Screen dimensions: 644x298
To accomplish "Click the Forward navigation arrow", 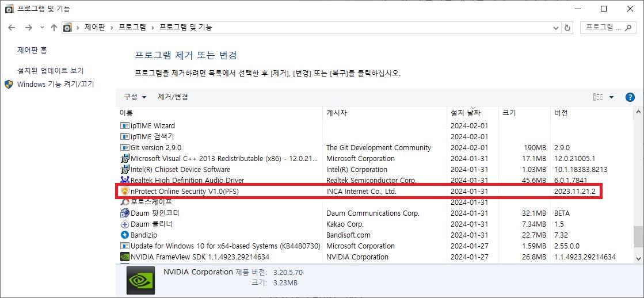I will pos(28,28).
